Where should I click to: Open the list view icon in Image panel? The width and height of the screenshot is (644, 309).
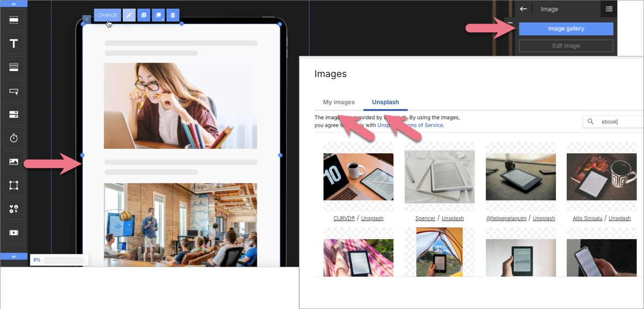(609, 9)
